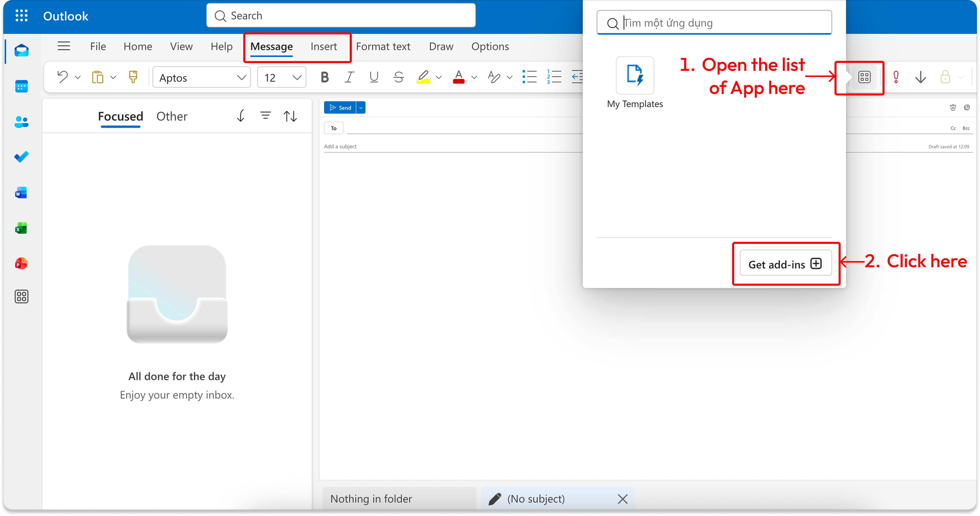Mark message as high importance
The height and width of the screenshot is (516, 980).
coord(896,77)
